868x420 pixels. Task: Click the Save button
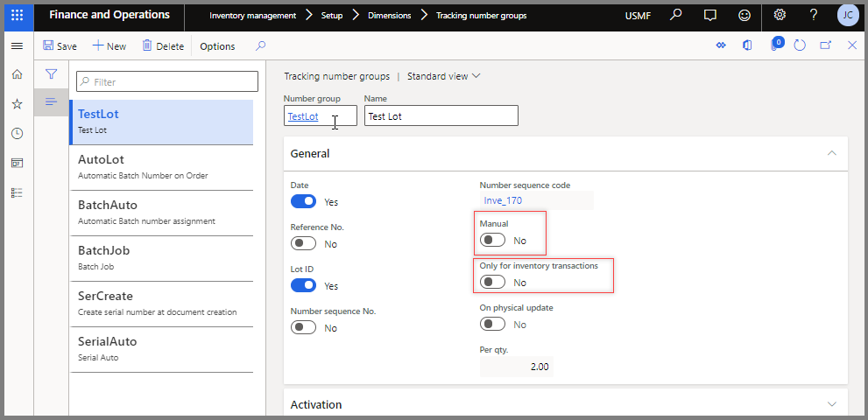pos(60,46)
